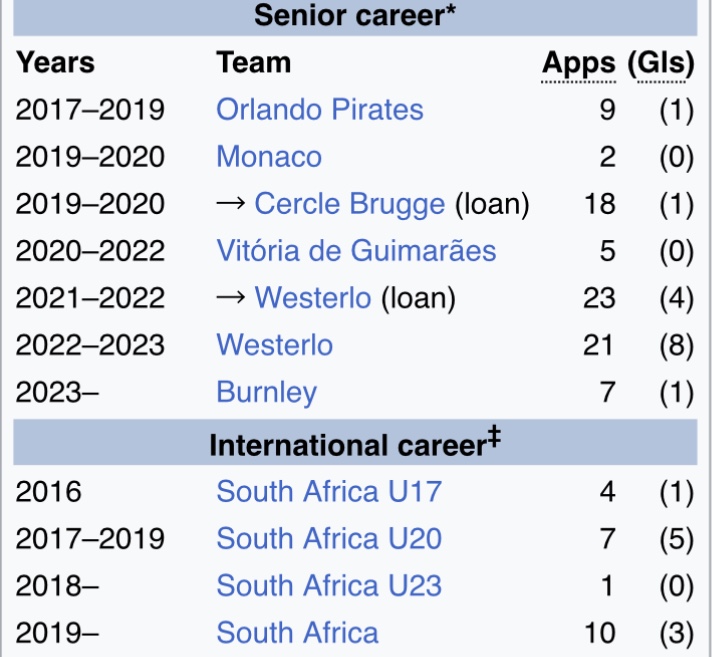
Task: Open the Orlando Pirates team link
Action: (320, 110)
